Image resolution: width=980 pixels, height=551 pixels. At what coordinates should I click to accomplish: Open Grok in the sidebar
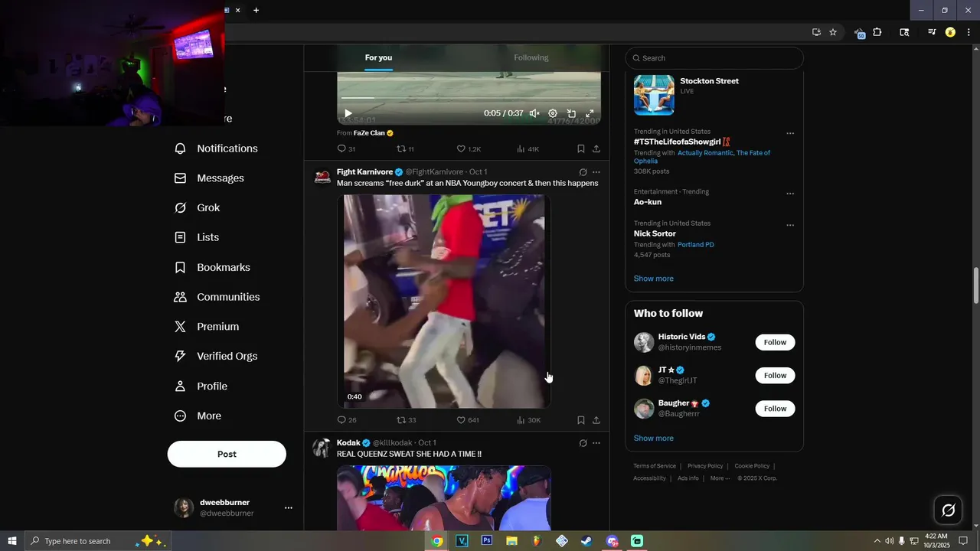pos(198,208)
